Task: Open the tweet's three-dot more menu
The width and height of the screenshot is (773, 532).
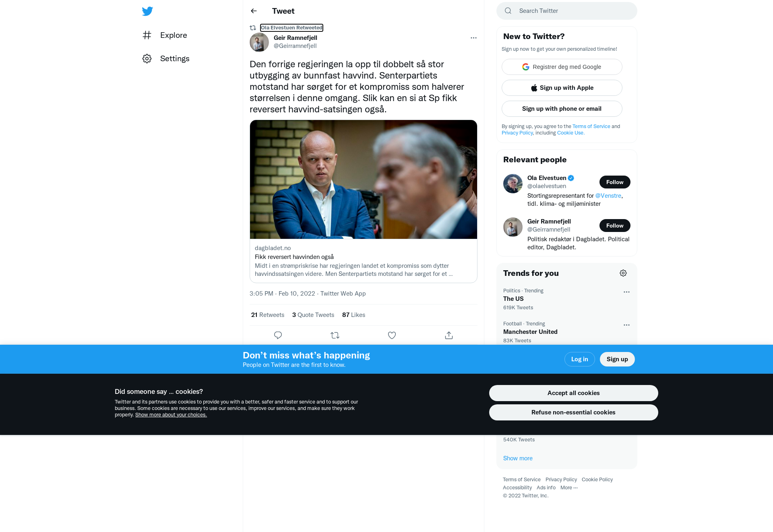Action: coord(473,38)
